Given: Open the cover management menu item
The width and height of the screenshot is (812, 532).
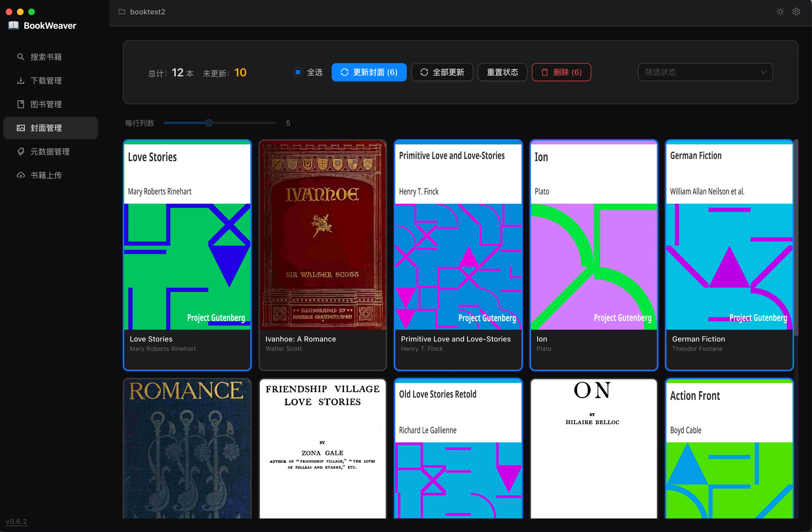Looking at the screenshot, I should (x=50, y=128).
